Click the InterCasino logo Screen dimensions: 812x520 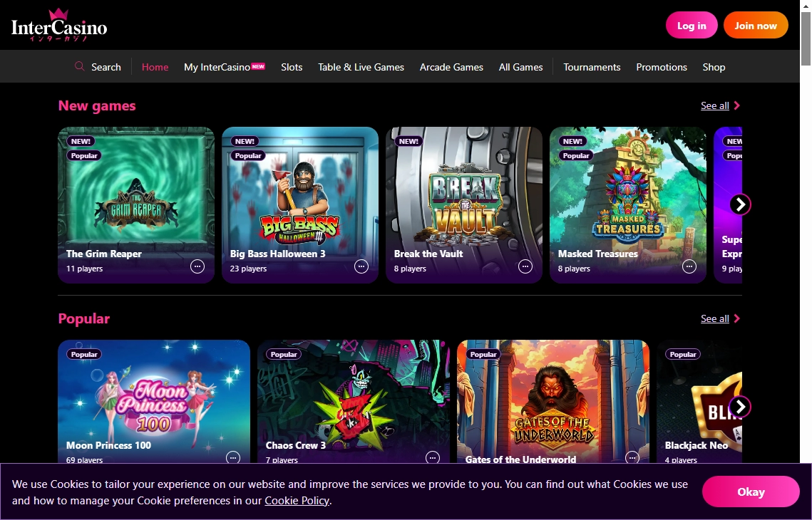pyautogui.click(x=59, y=25)
